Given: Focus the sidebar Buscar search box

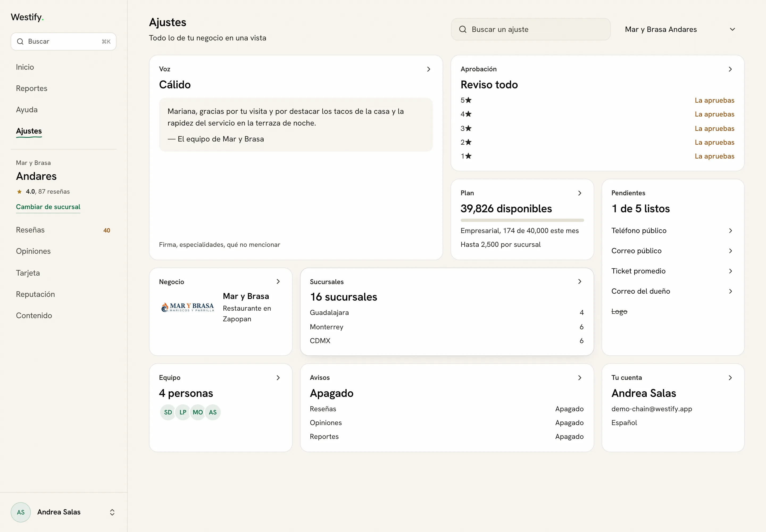Looking at the screenshot, I should (63, 41).
